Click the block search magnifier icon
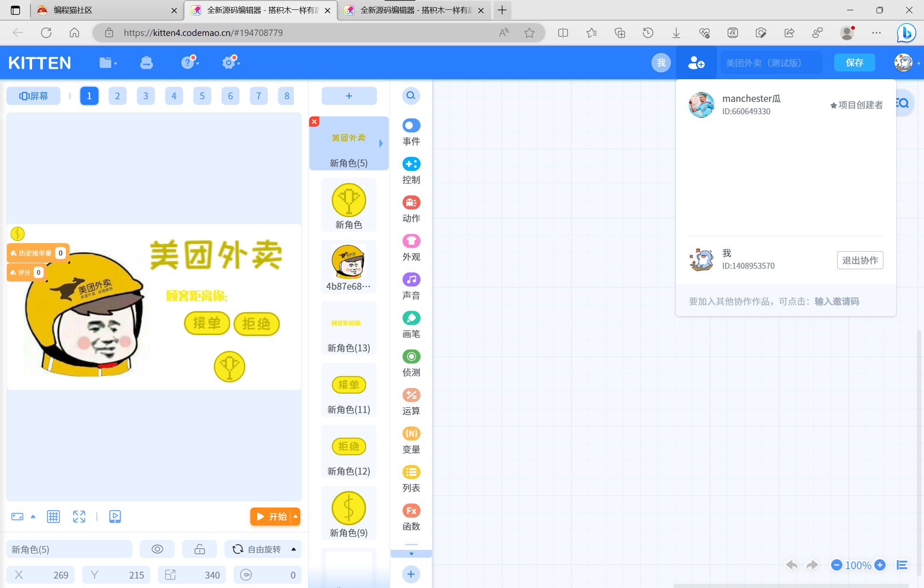Screen dimensions: 924x588 (x=411, y=95)
